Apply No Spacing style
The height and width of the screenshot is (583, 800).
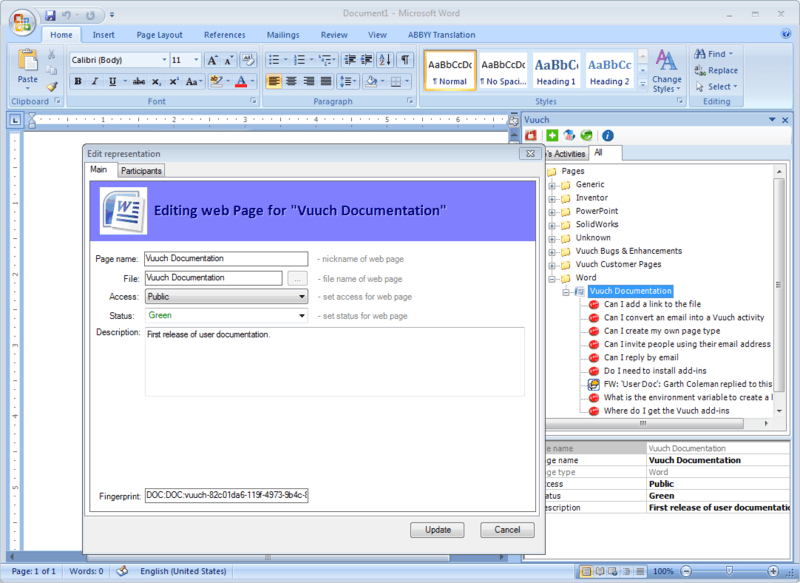coord(503,71)
